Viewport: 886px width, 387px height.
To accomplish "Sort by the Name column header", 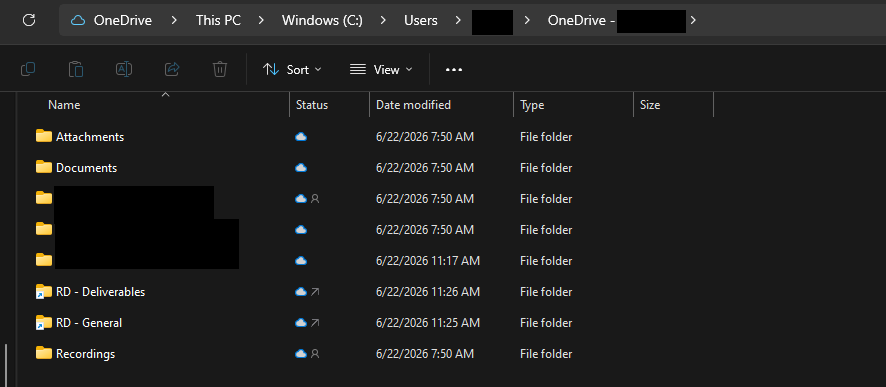I will pos(64,105).
